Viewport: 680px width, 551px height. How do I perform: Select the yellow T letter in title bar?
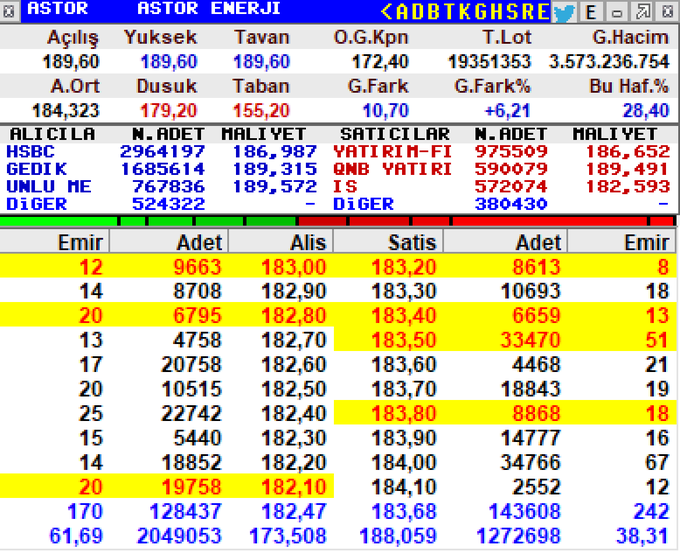pos(448,12)
